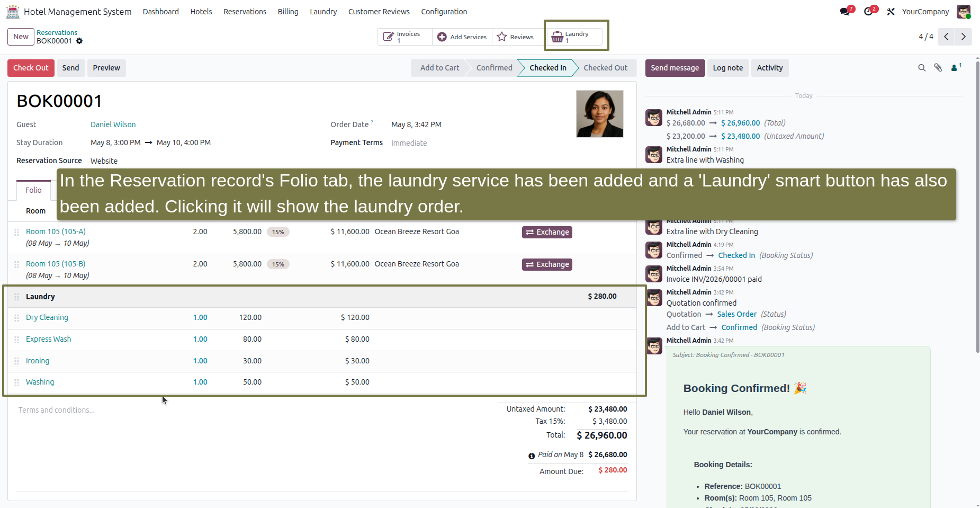Screen dimensions: 980x508
Task: Select the Checked Out status stage
Action: pos(605,68)
